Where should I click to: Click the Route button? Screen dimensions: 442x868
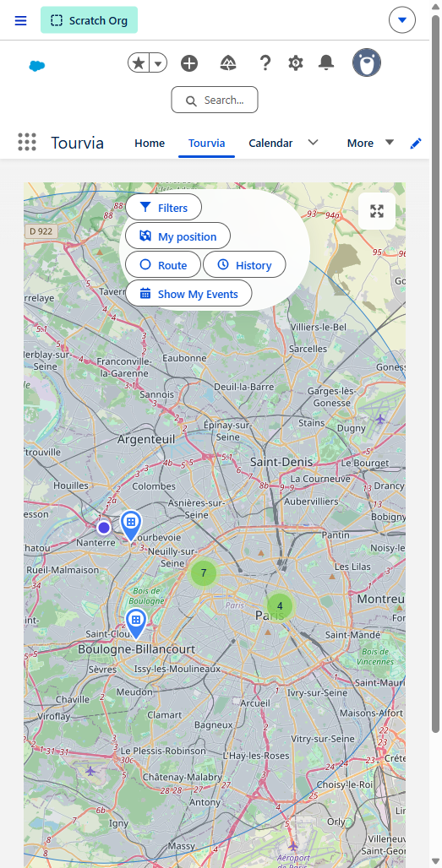pos(163,265)
